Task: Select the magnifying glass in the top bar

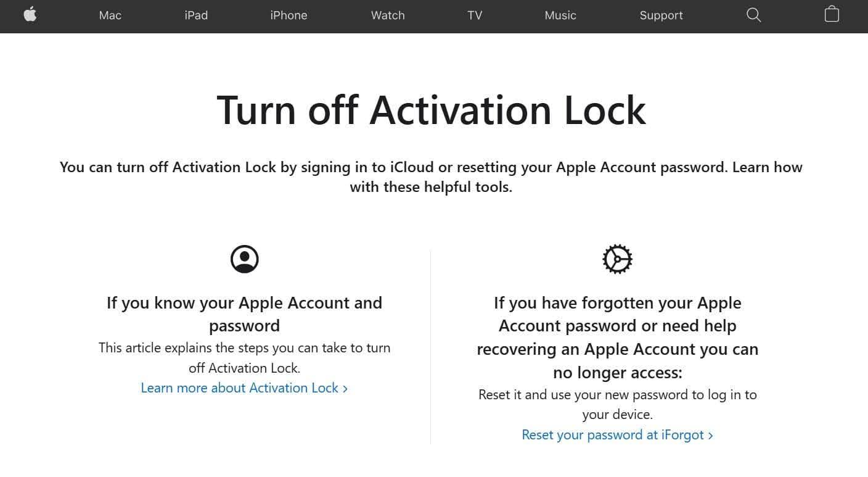Action: click(x=753, y=14)
